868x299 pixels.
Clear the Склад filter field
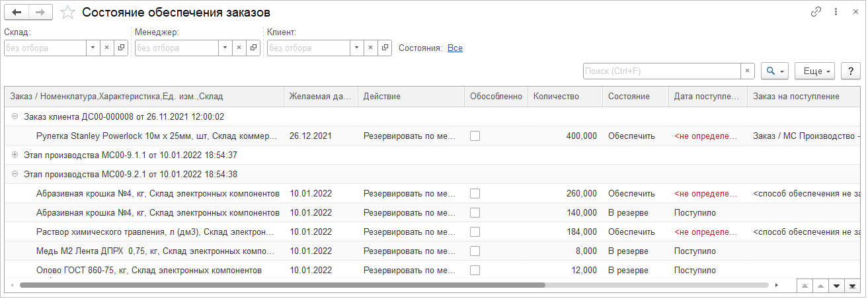[x=106, y=48]
